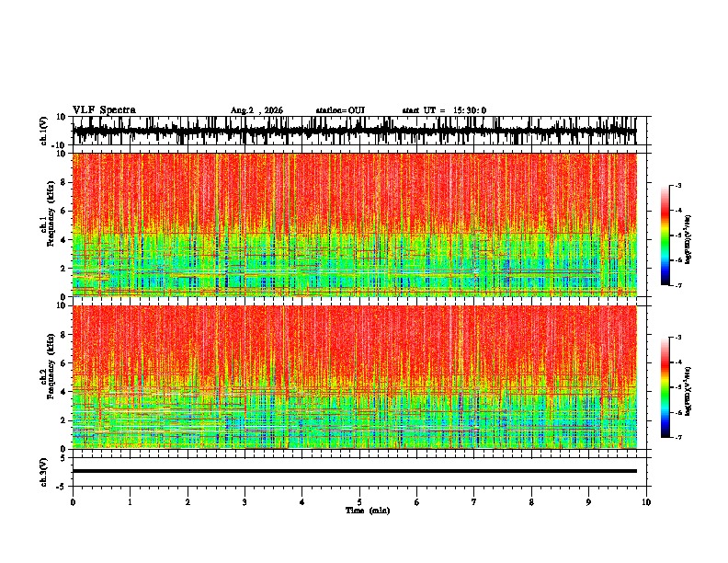The width and height of the screenshot is (728, 563).
Task: Click the ch.1 spectrogram panel
Action: [x=354, y=224]
